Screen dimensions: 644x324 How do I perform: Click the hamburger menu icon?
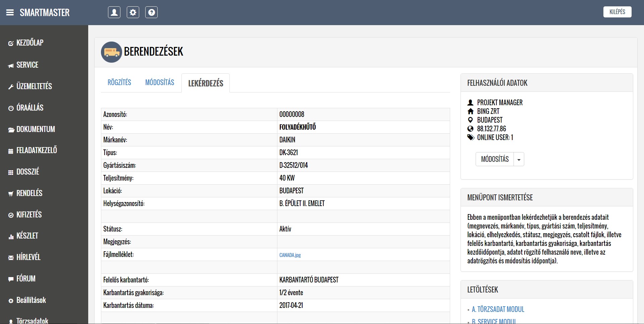[x=10, y=12]
